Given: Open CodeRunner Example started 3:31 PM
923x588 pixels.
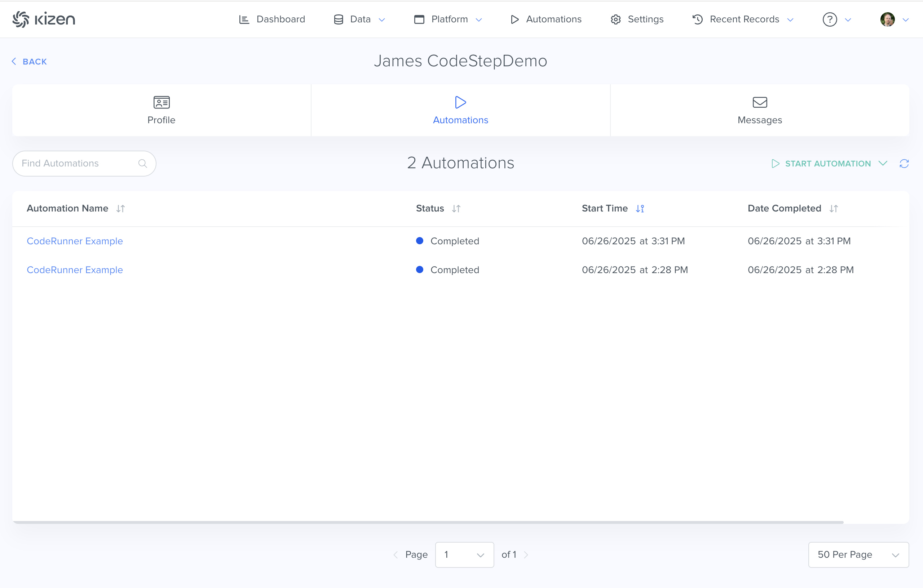Looking at the screenshot, I should [75, 241].
